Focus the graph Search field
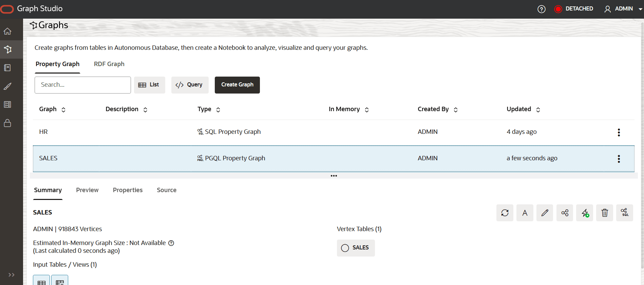Screen dimensions: 644x285 pyautogui.click(x=83, y=85)
